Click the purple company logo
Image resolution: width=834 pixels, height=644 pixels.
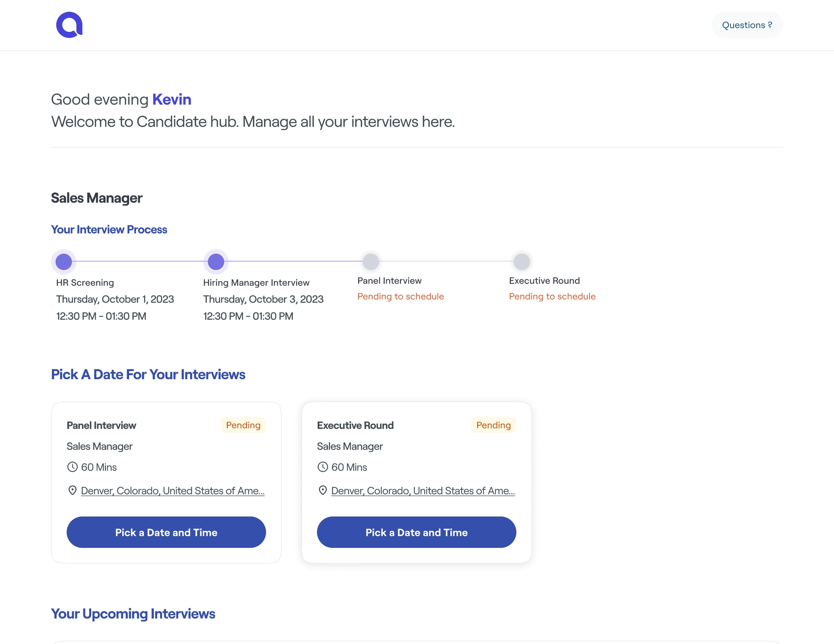pos(69,25)
